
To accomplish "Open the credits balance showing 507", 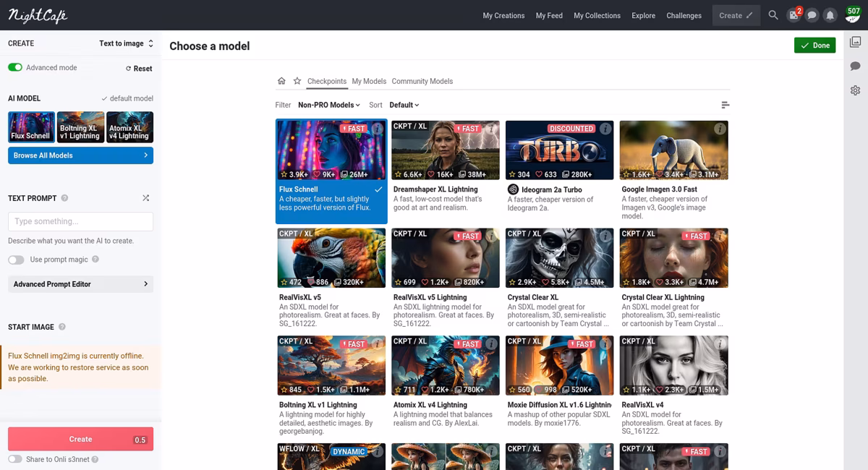I will (852, 14).
